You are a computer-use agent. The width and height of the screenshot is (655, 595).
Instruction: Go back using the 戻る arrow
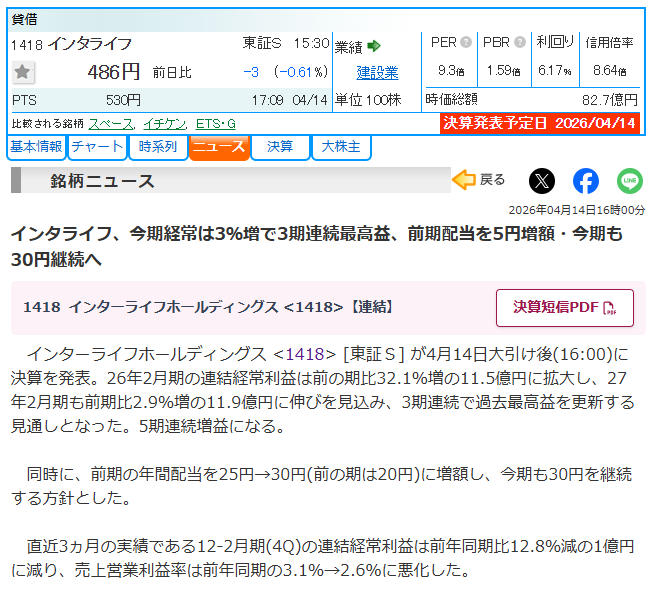pyautogui.click(x=479, y=180)
